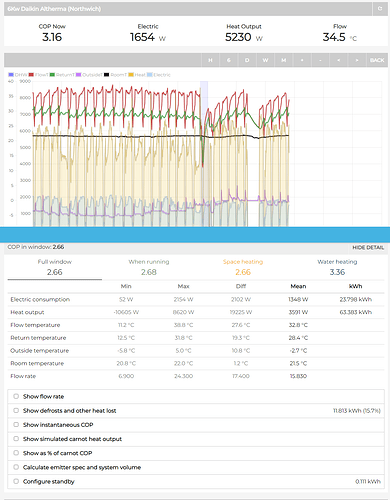Screen dimensions: 390x500
Task: Click the Heat Output value 5230 W
Action: pyautogui.click(x=244, y=37)
